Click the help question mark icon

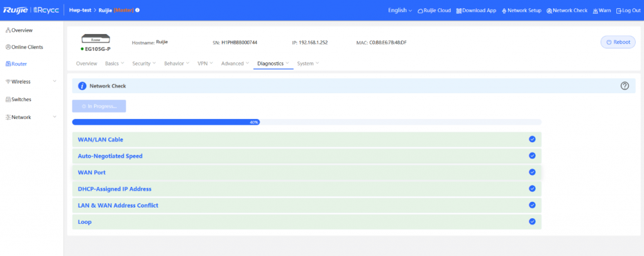tap(625, 86)
